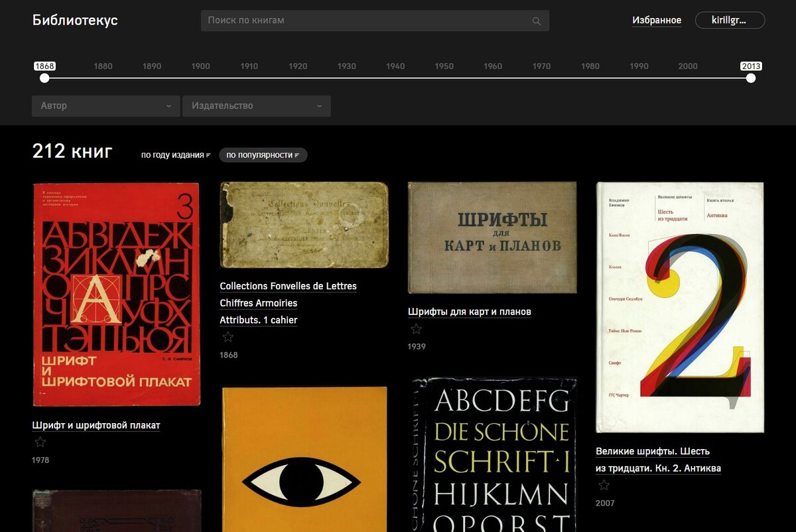
Task: Sort by 'по году издания'
Action: [x=176, y=155]
